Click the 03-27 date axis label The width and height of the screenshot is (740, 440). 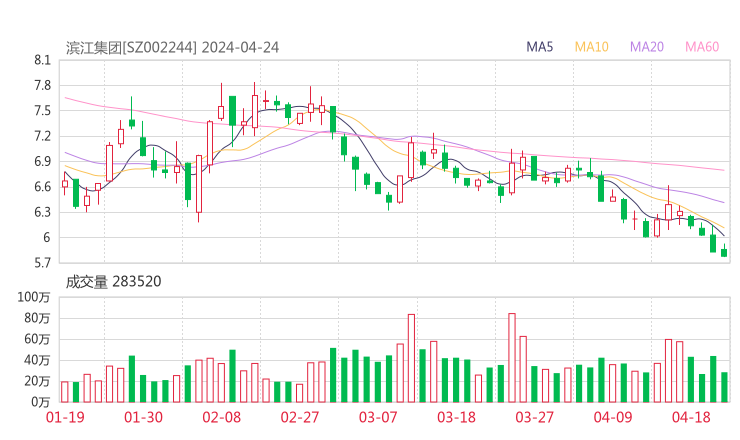pyautogui.click(x=534, y=417)
